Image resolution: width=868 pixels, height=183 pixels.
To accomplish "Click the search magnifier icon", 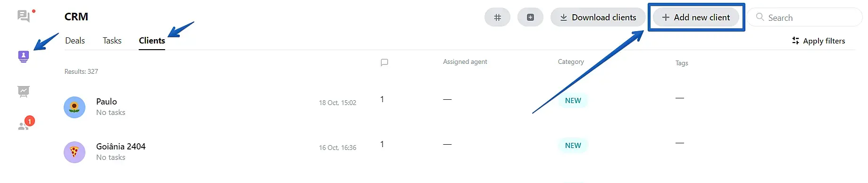I will click(x=760, y=17).
